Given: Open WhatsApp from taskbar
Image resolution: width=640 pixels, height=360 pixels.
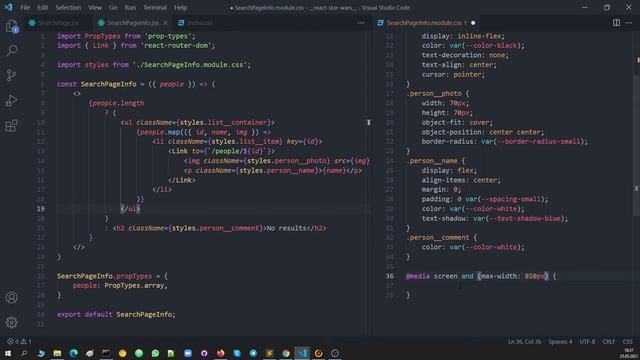Looking at the screenshot, I should click(x=155, y=353).
